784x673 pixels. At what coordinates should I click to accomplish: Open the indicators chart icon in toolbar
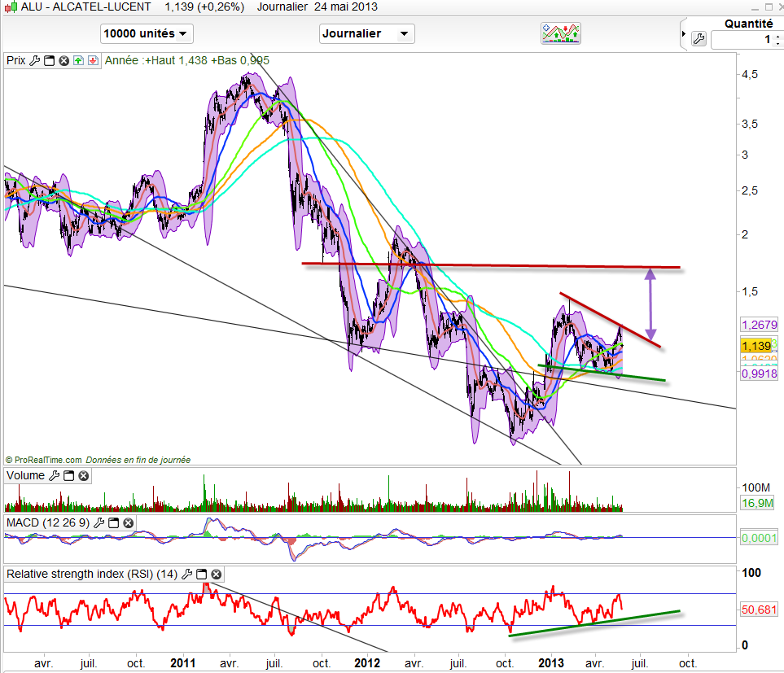click(560, 33)
